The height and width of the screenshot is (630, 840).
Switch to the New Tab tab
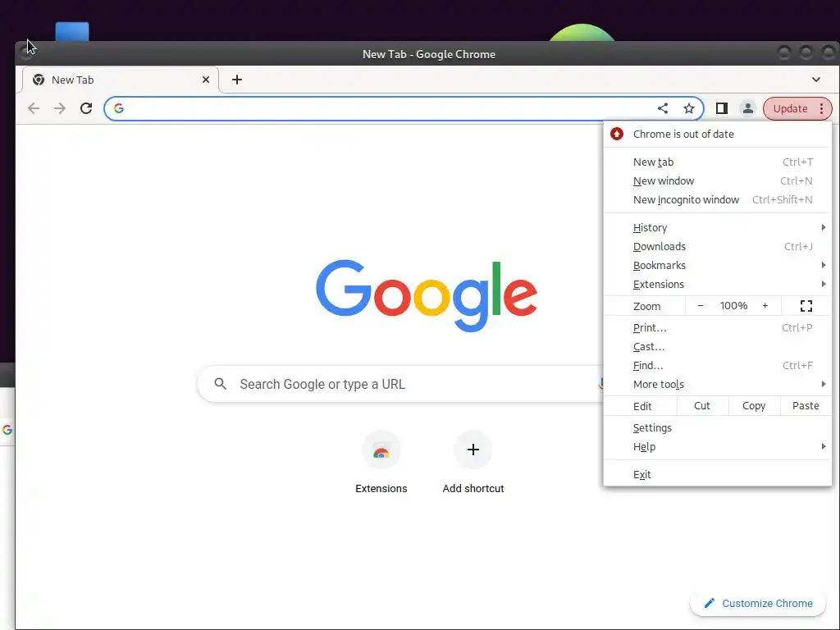tap(121, 80)
